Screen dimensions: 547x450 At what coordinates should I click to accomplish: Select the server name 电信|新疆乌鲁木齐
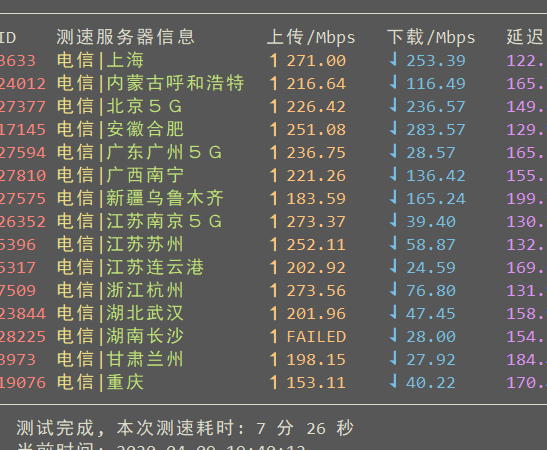(x=140, y=198)
